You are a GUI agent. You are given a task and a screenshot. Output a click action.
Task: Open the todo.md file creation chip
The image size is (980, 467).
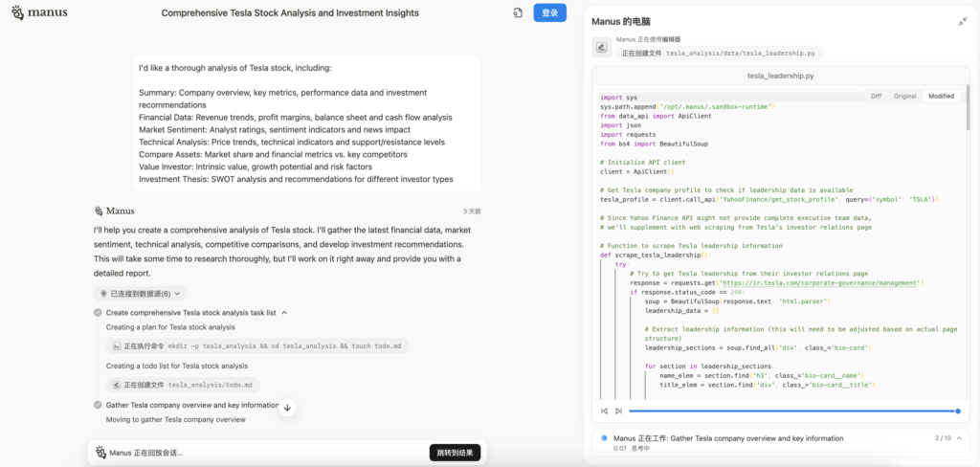click(183, 385)
